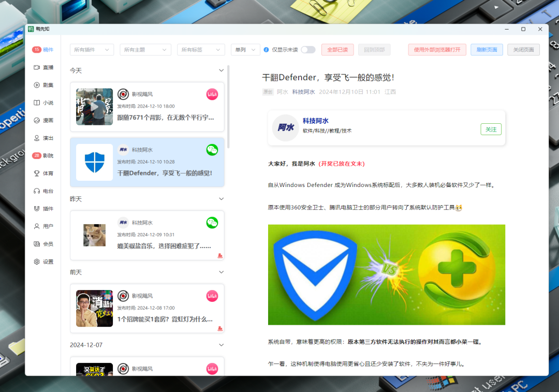This screenshot has height=392, width=559.
Task: Click WeChat icon on 干翻Defender card
Action: tap(212, 150)
